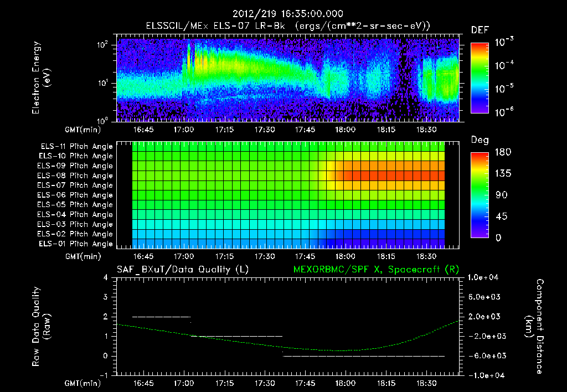
Task: Click the Electron Energy (eV) axis label
Action: pos(41,78)
